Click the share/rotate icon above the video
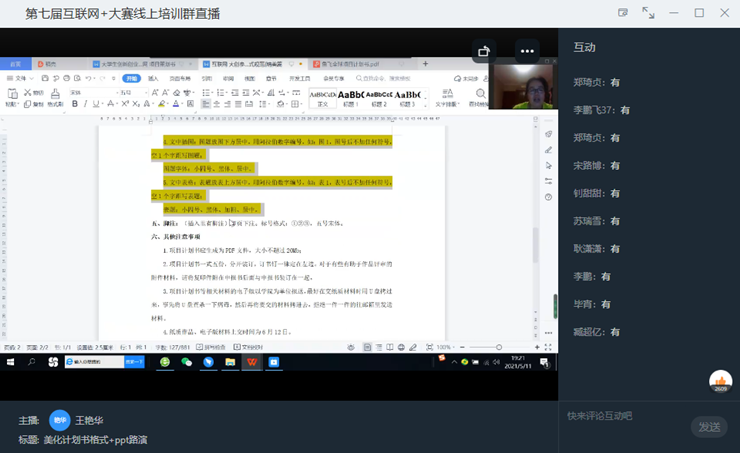The width and height of the screenshot is (740, 453). [485, 51]
